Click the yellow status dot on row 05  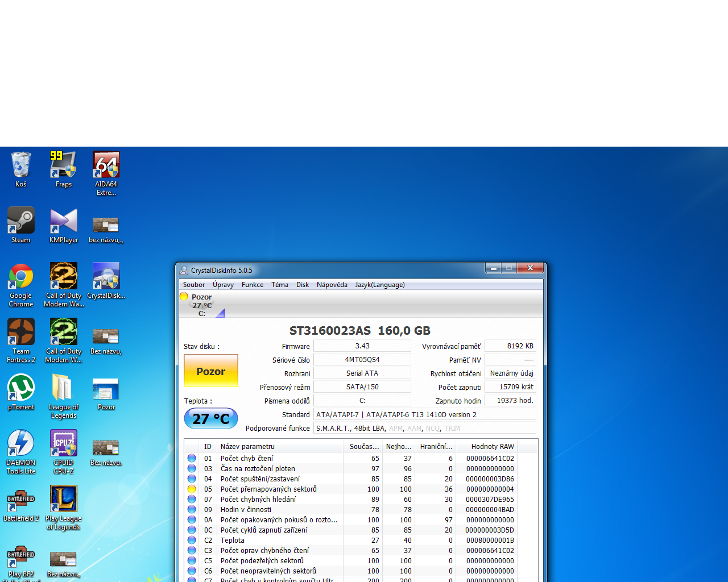pos(192,489)
